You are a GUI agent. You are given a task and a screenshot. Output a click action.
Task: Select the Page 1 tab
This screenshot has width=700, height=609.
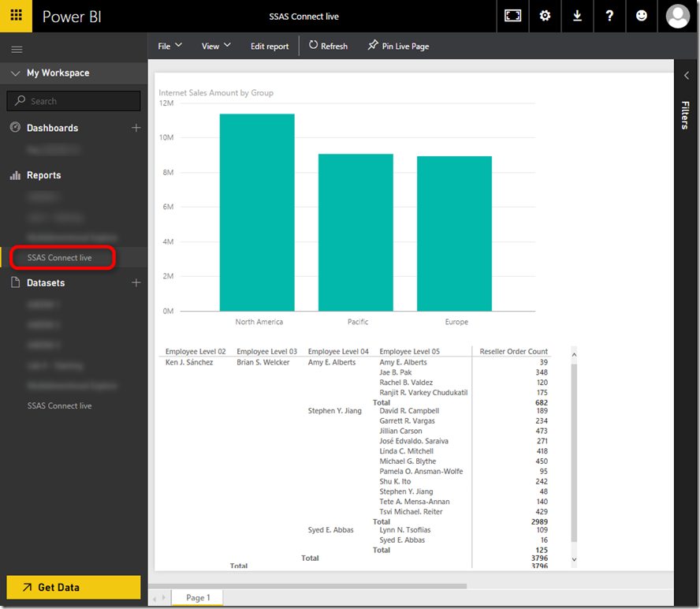pos(198,597)
